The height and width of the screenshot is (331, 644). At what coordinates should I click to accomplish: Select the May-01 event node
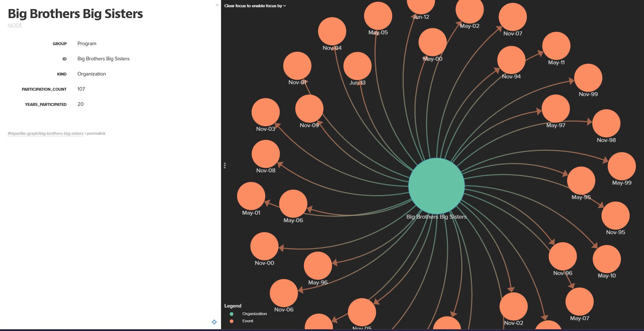pyautogui.click(x=251, y=196)
